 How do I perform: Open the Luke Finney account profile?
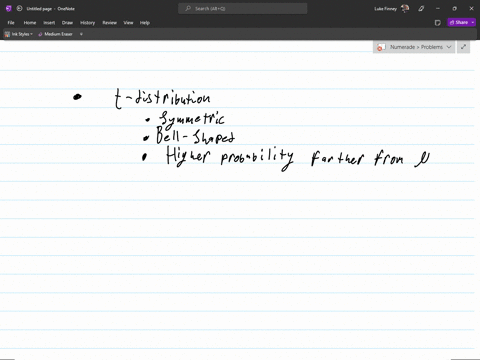392,9
